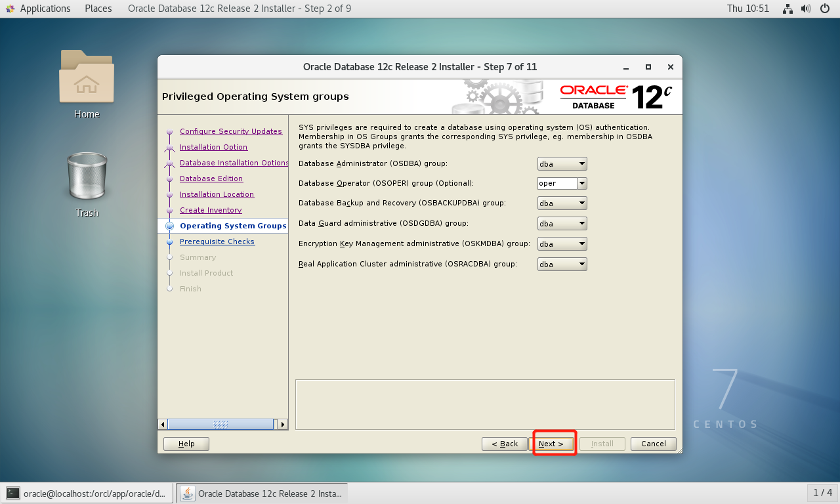Screen dimensions: 840x504
Task: Click the Applications menu icon
Action: pos(10,9)
